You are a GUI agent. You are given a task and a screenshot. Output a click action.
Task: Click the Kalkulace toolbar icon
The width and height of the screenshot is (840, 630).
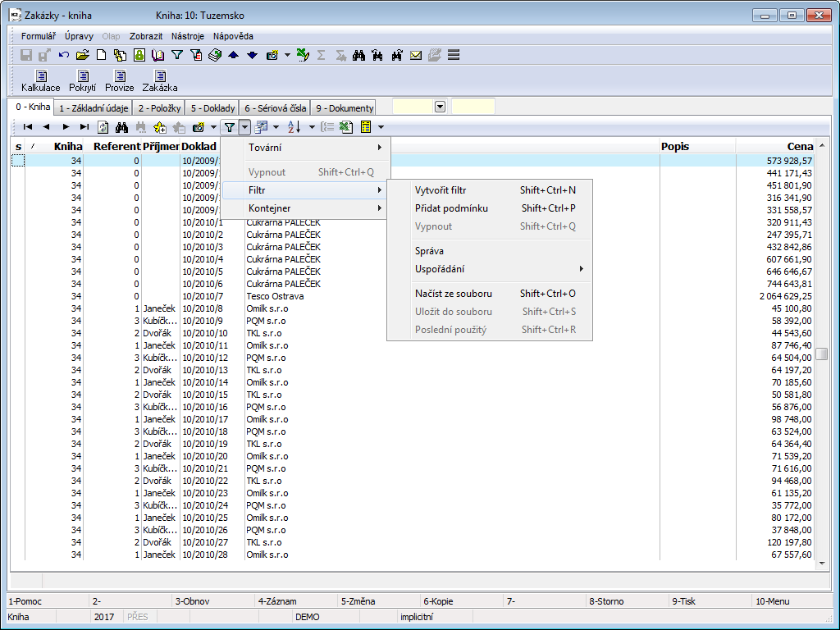[40, 80]
